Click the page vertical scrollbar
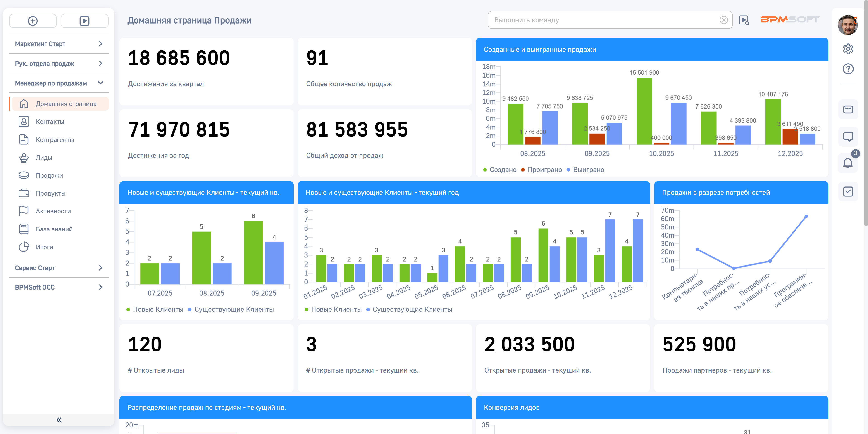Screen dimensions: 868x434 866,113
